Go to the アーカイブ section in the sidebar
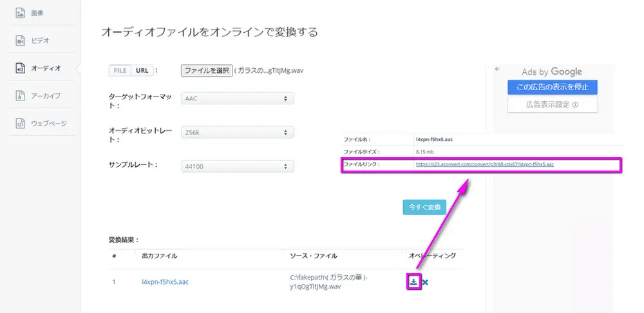 pos(46,95)
